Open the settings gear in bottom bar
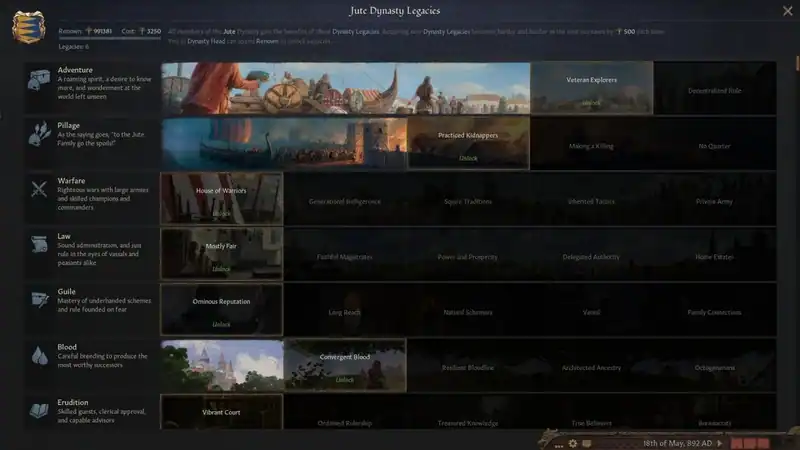 click(x=573, y=443)
